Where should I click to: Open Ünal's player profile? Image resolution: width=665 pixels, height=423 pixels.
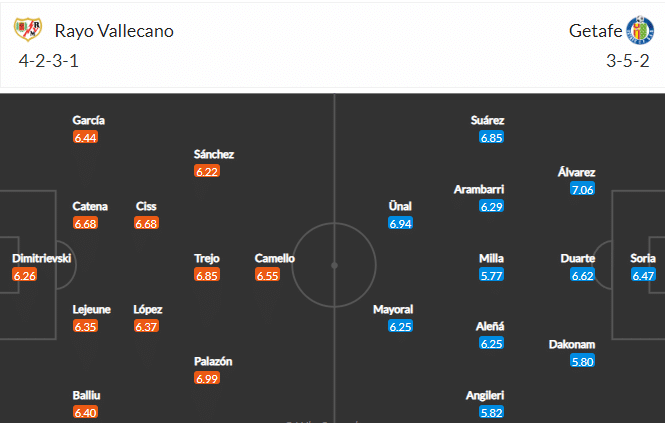[x=400, y=206]
